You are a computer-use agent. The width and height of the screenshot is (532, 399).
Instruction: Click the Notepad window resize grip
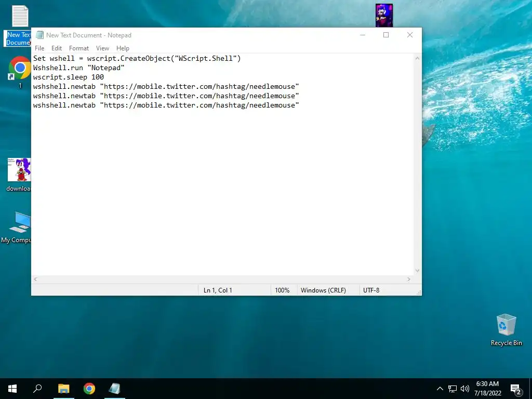click(x=419, y=292)
